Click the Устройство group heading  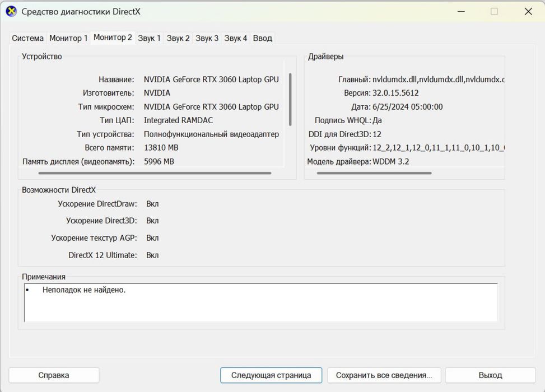tap(42, 57)
